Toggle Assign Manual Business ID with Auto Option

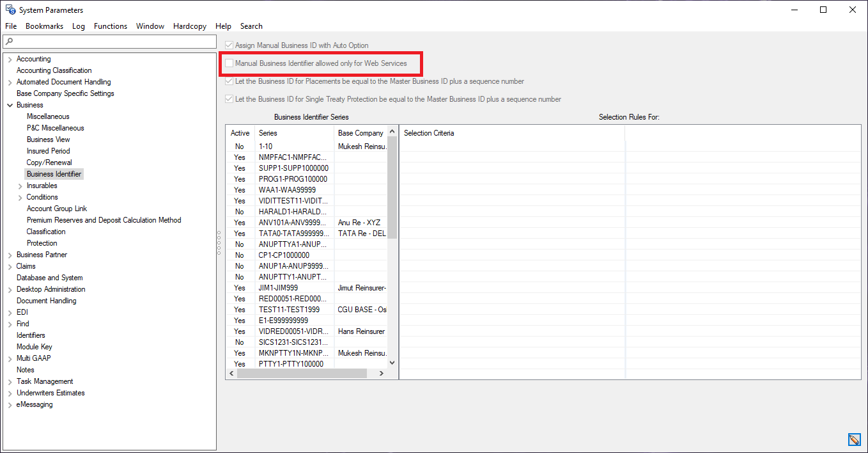coord(229,45)
